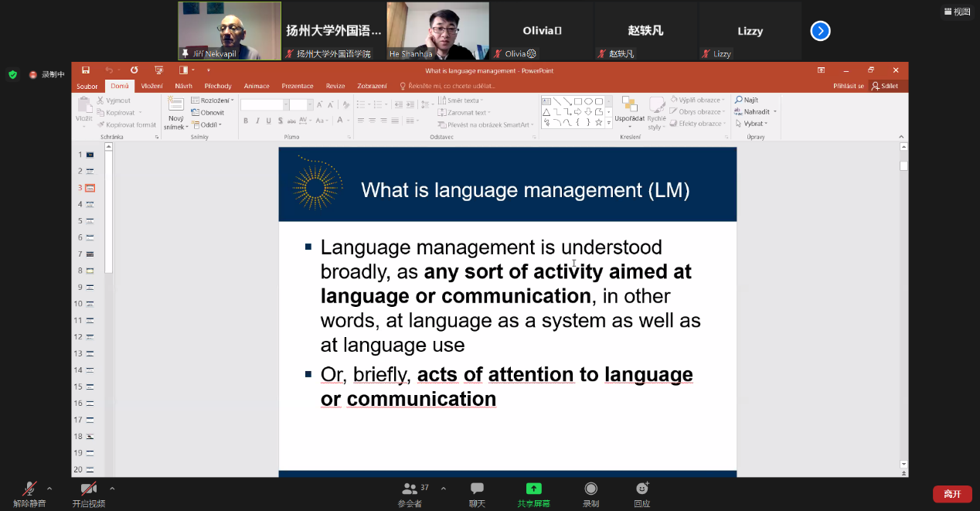Click the Sdílet share button

pyautogui.click(x=885, y=86)
